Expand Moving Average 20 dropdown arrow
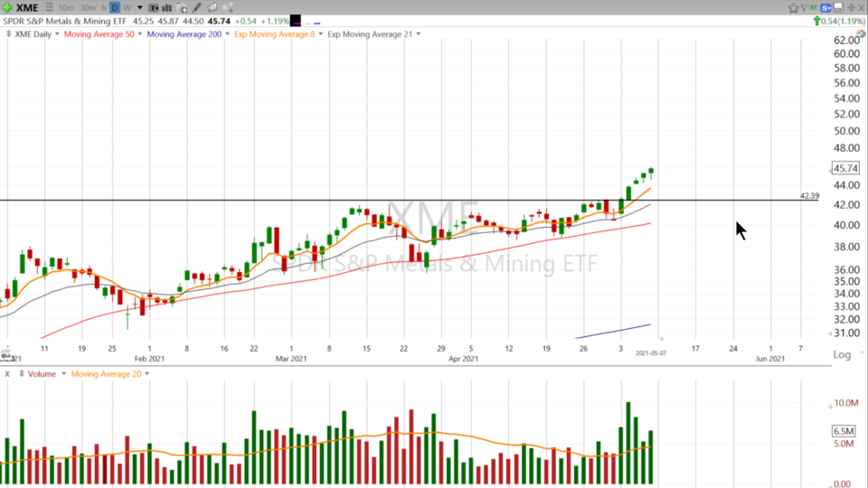This screenshot has height=488, width=868. pos(146,374)
